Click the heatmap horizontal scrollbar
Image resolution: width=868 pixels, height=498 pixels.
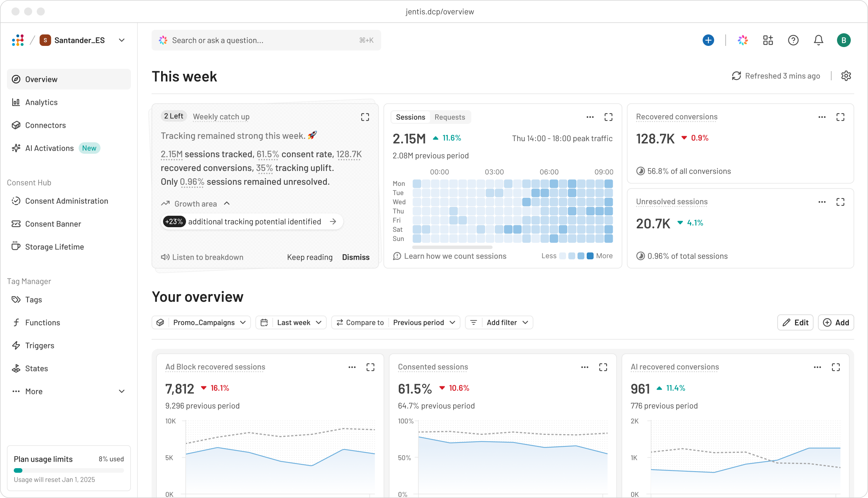coord(452,247)
